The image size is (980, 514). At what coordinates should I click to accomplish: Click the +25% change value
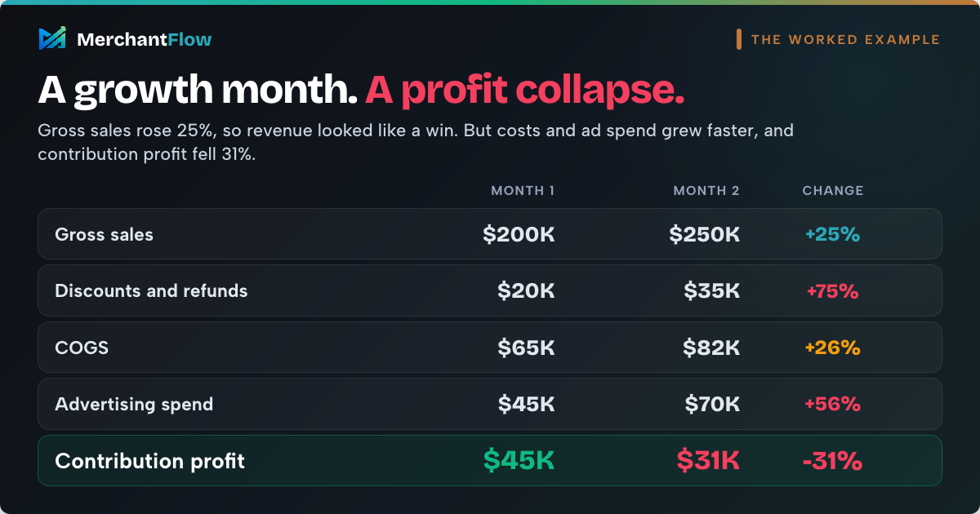point(833,235)
